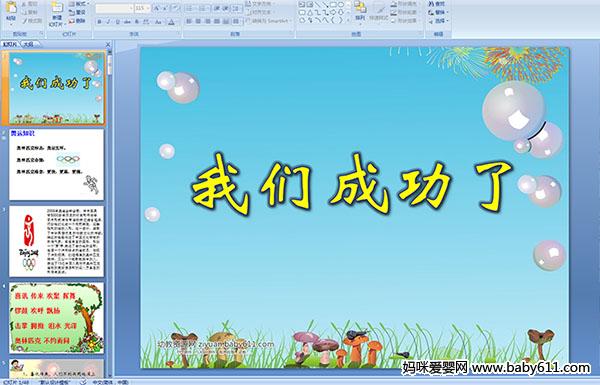Viewport: 600px width, 385px height.
Task: Toggle bold formatting
Action: (99, 22)
